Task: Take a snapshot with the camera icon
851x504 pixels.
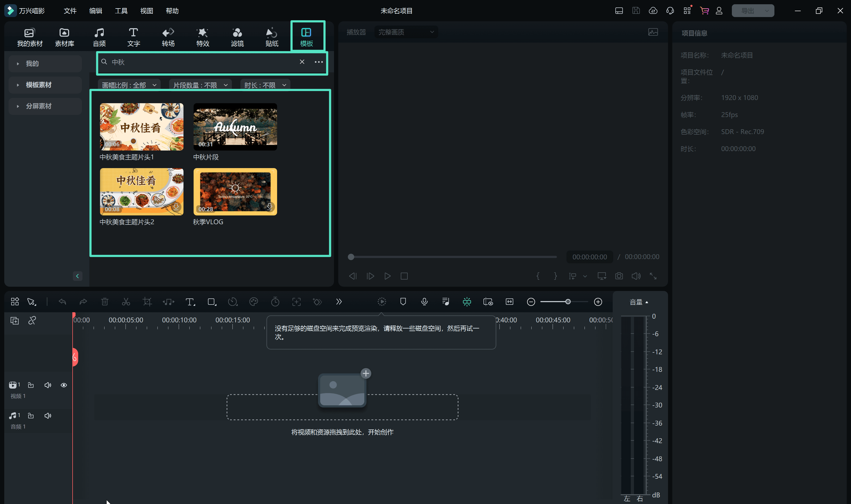Action: (619, 276)
